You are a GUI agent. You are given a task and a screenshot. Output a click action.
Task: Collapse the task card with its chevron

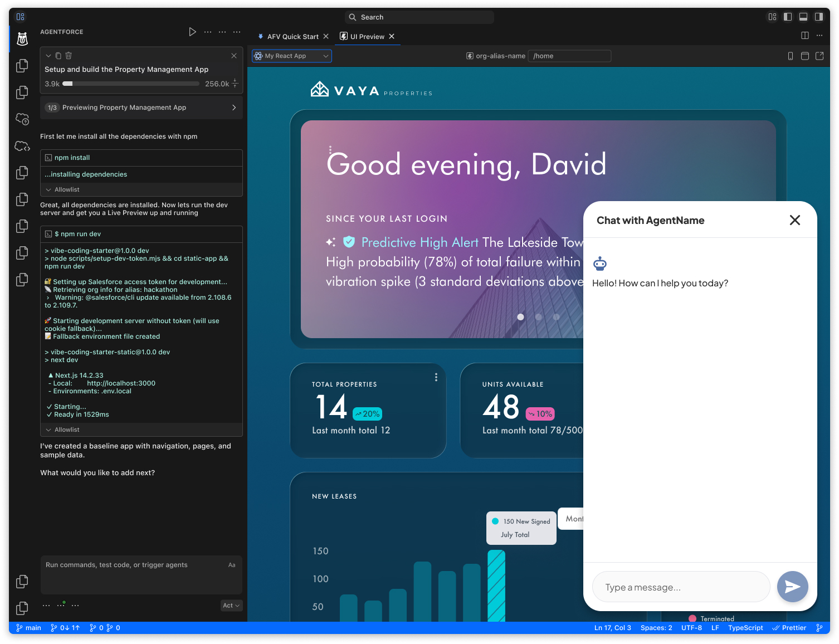pyautogui.click(x=48, y=56)
